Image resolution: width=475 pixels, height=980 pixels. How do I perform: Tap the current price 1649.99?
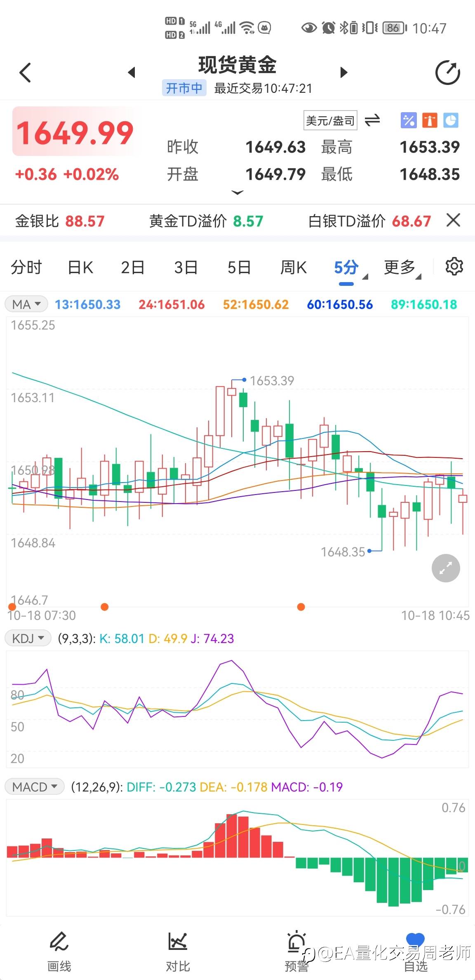coord(75,133)
